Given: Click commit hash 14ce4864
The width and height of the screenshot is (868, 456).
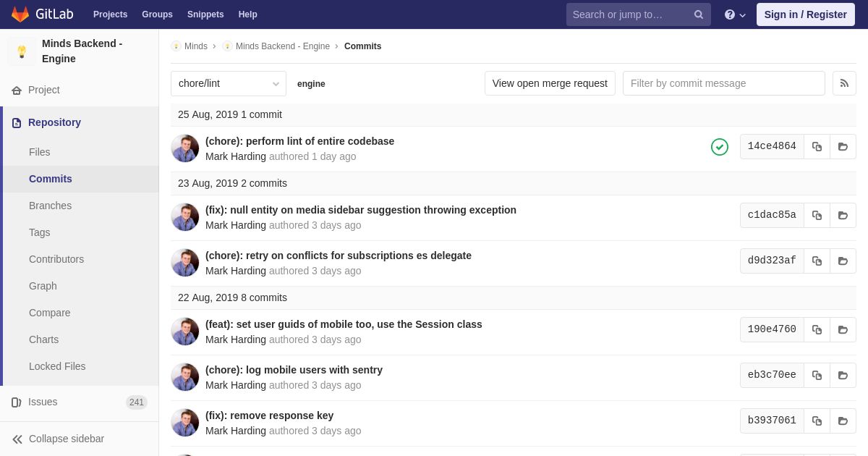Looking at the screenshot, I should coord(772,146).
